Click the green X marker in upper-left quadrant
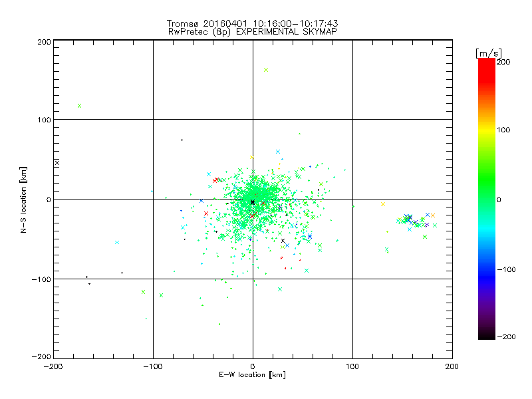 [79, 106]
